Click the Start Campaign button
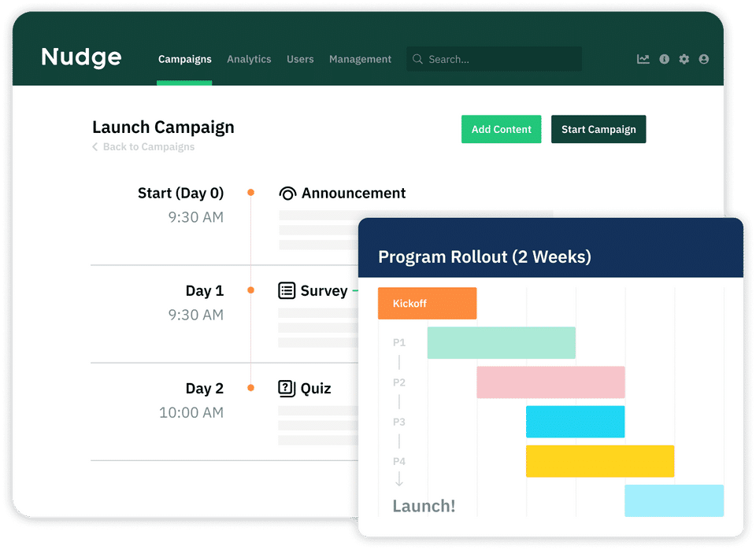The image size is (756, 550). click(598, 129)
